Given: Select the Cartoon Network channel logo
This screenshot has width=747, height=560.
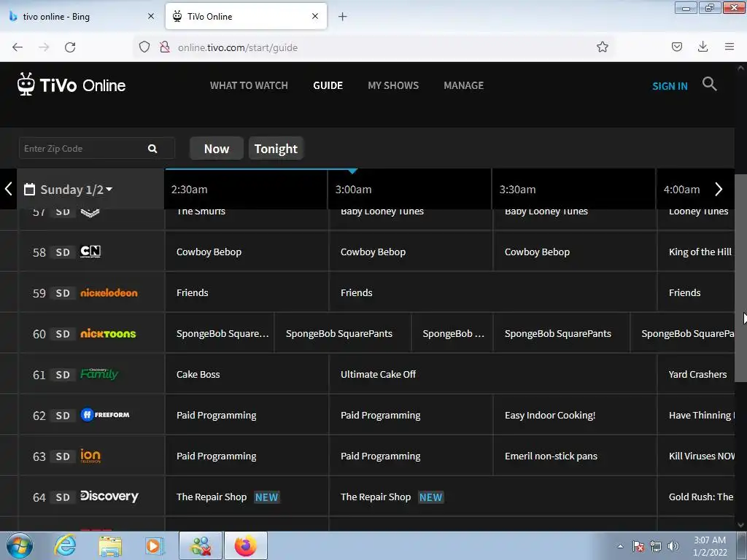Looking at the screenshot, I should click(x=90, y=252).
